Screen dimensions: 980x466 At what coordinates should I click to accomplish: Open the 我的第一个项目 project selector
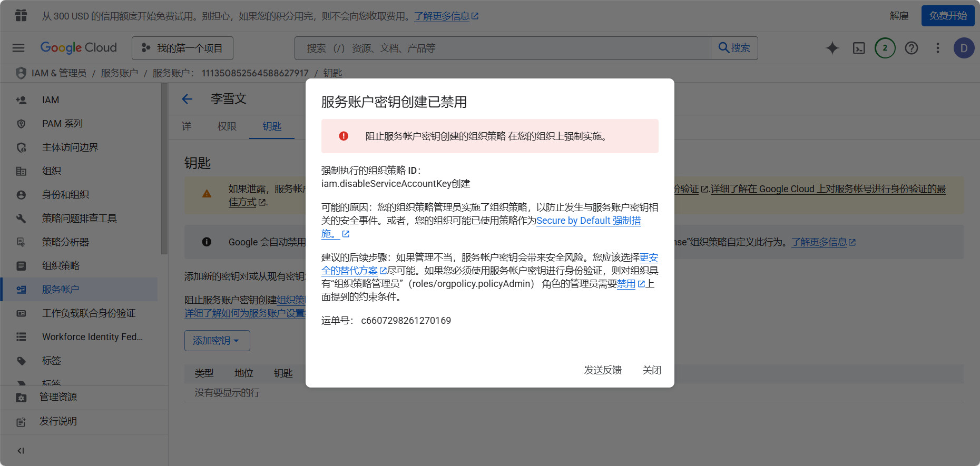182,48
